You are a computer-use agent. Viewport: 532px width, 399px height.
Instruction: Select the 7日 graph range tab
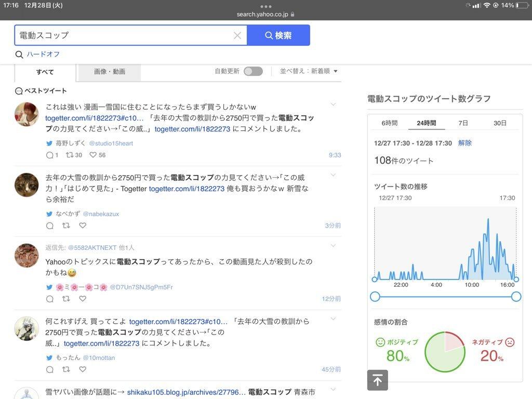coord(463,123)
